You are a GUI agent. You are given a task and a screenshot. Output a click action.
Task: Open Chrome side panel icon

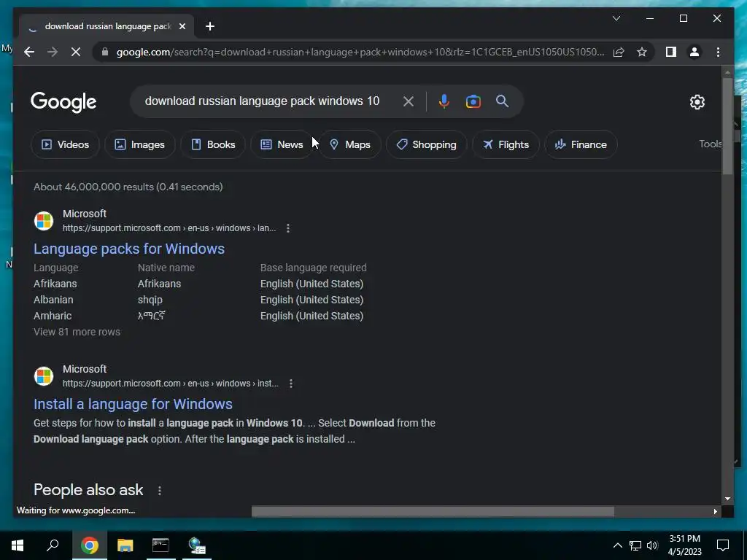[671, 52]
